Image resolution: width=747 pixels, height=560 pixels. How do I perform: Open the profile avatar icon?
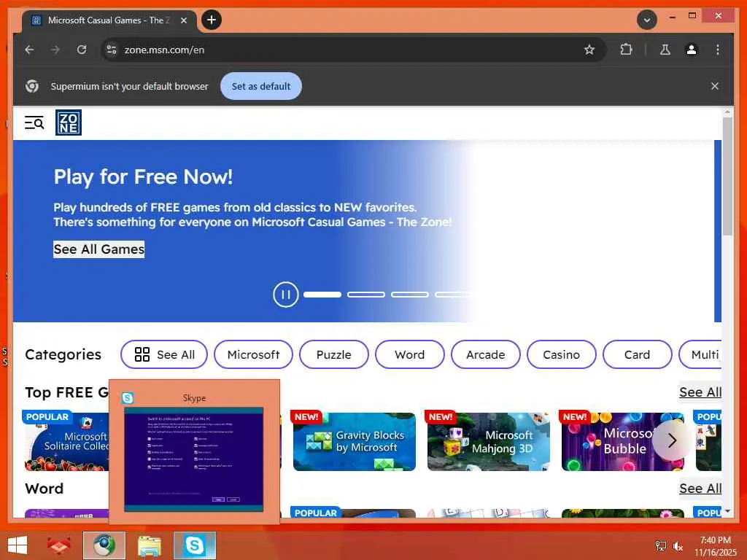coord(692,50)
